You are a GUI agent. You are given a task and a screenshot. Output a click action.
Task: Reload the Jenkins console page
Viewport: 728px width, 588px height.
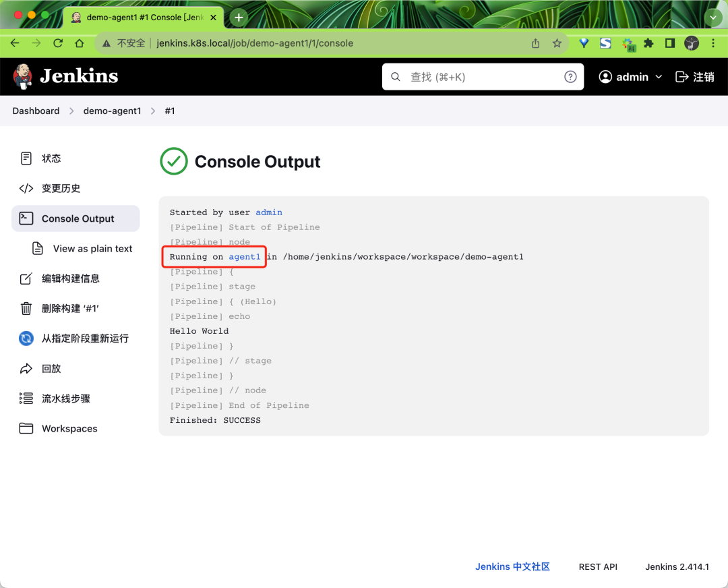[x=58, y=43]
